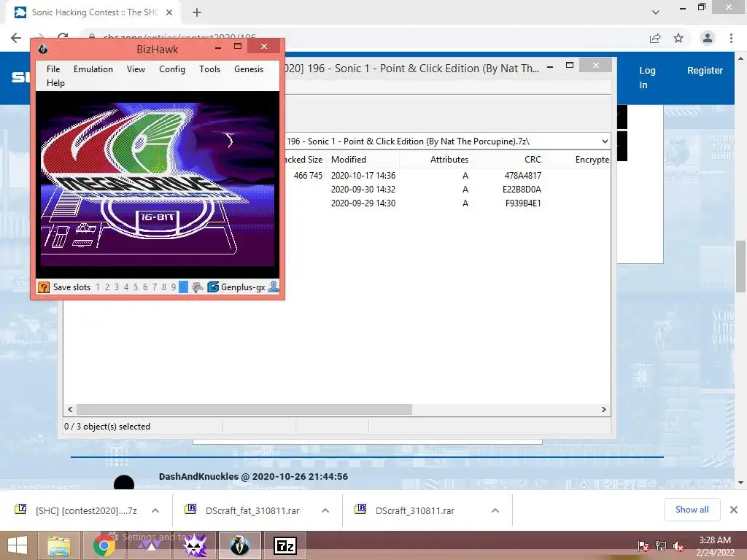Click the 466 745 packed size value
747x560 pixels.
[x=308, y=176]
